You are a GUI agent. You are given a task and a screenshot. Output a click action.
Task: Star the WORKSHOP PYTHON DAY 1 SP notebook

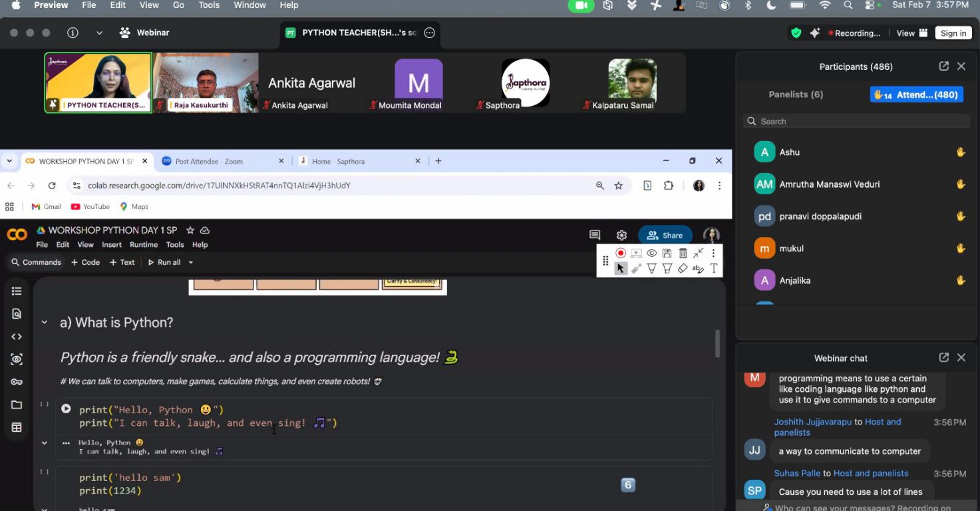click(190, 230)
